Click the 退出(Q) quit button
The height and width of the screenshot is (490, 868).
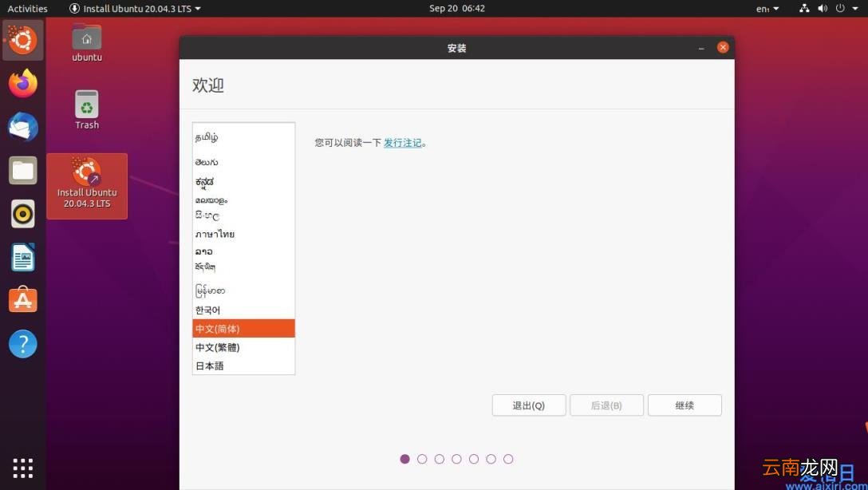[529, 405]
